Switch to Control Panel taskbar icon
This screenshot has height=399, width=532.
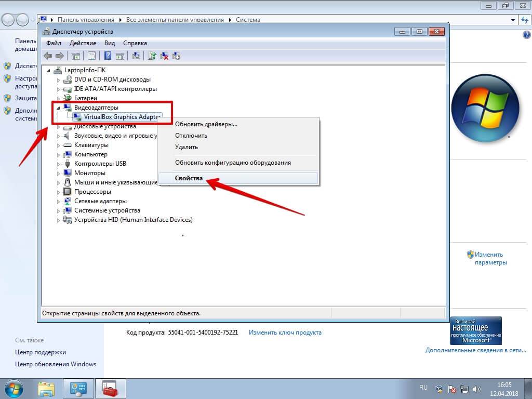pyautogui.click(x=78, y=389)
